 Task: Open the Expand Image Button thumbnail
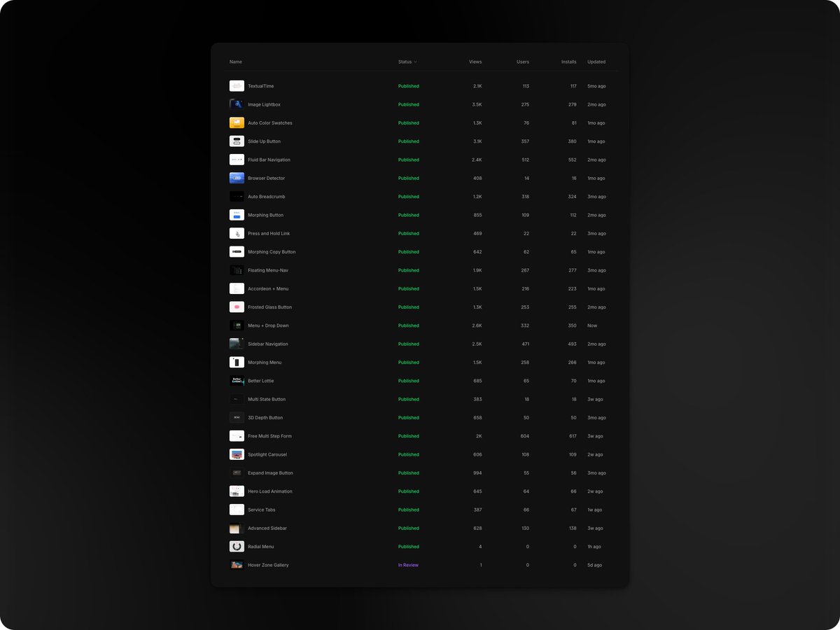237,473
